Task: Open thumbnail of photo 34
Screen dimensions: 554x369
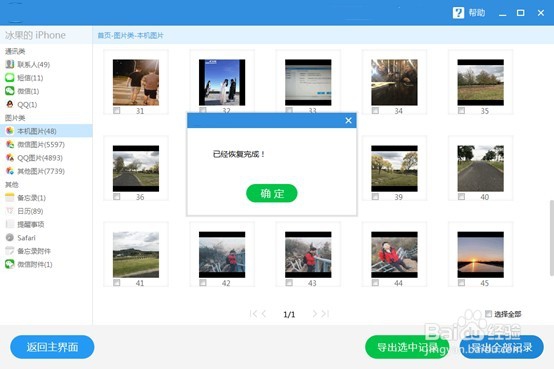Action: pos(394,82)
